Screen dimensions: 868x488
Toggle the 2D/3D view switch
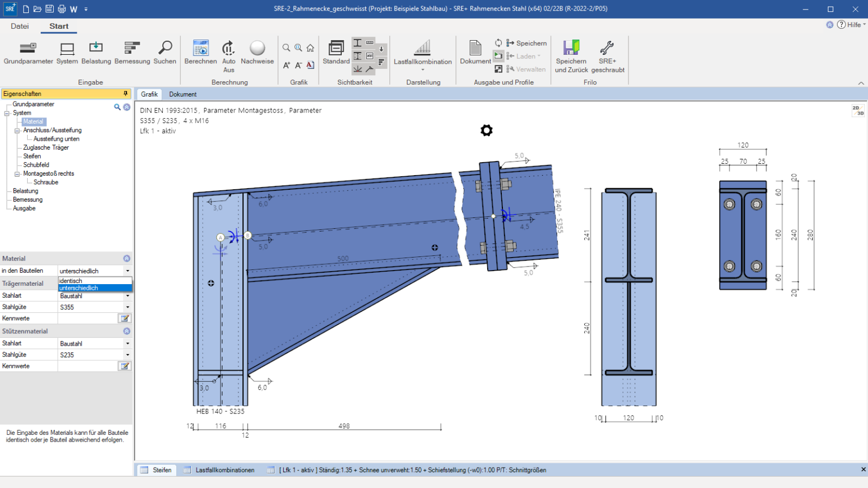pos(857,110)
